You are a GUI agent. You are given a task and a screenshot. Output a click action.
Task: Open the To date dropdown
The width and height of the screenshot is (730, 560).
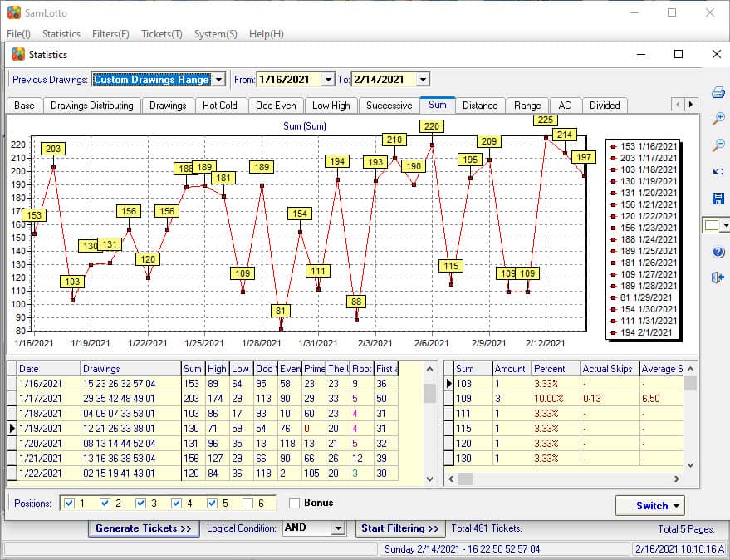tap(423, 80)
